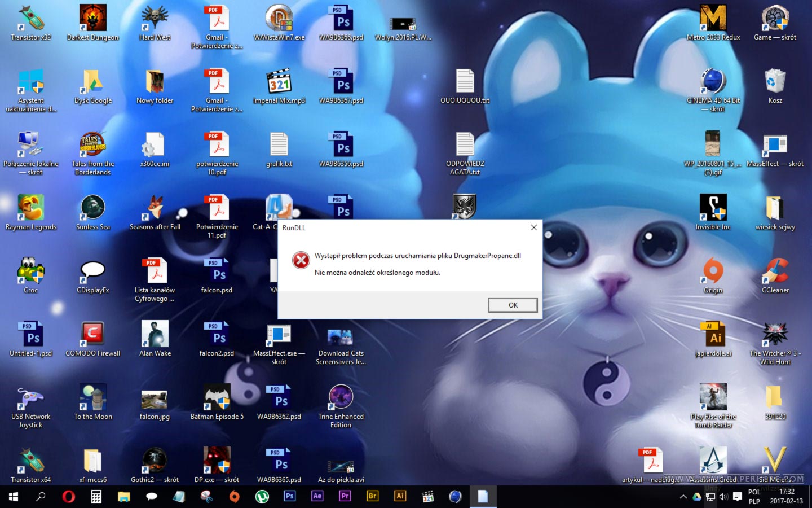This screenshot has width=812, height=508.
Task: Open File Explorer from the taskbar
Action: click(123, 497)
